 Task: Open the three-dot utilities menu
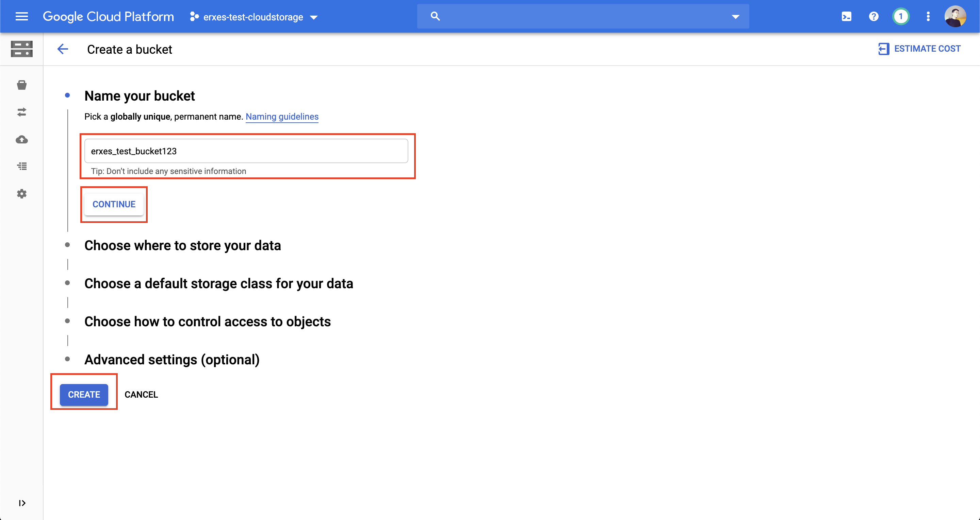928,16
